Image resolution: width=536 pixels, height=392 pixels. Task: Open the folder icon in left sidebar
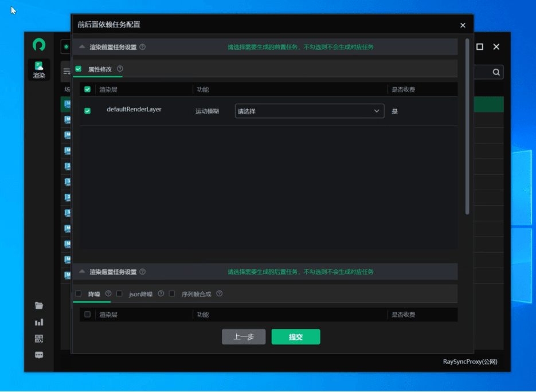click(39, 305)
